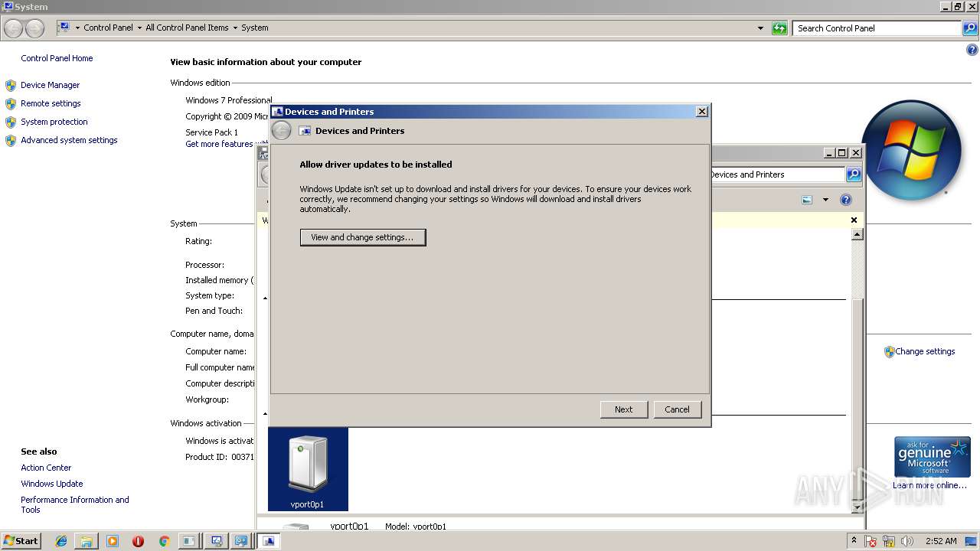Show hidden tray icons
Image resolution: width=980 pixels, height=551 pixels.
854,541
